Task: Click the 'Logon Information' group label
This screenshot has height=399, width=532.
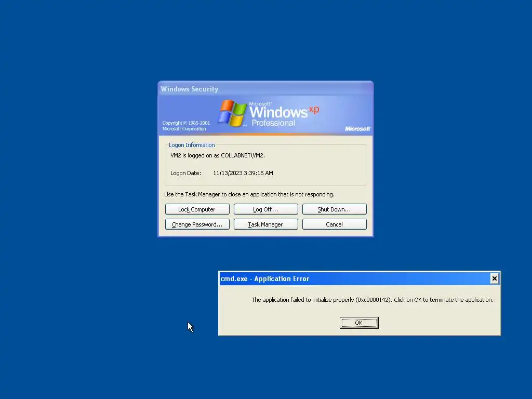Action: pyautogui.click(x=192, y=145)
